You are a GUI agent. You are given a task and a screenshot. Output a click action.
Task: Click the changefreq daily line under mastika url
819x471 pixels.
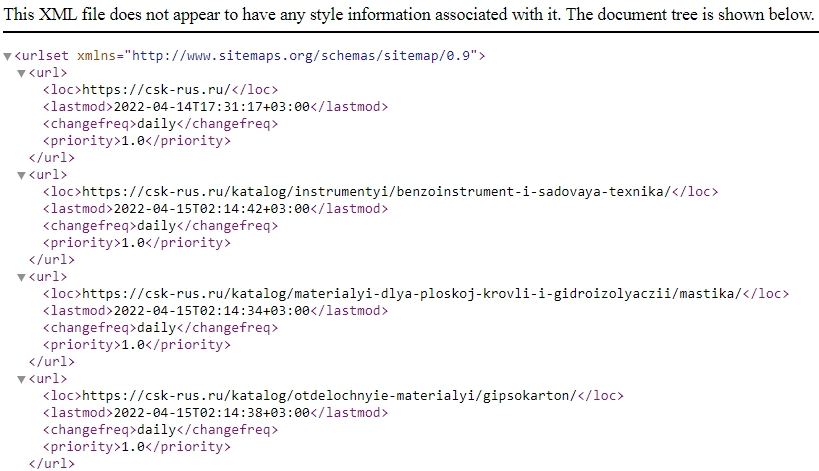point(160,327)
